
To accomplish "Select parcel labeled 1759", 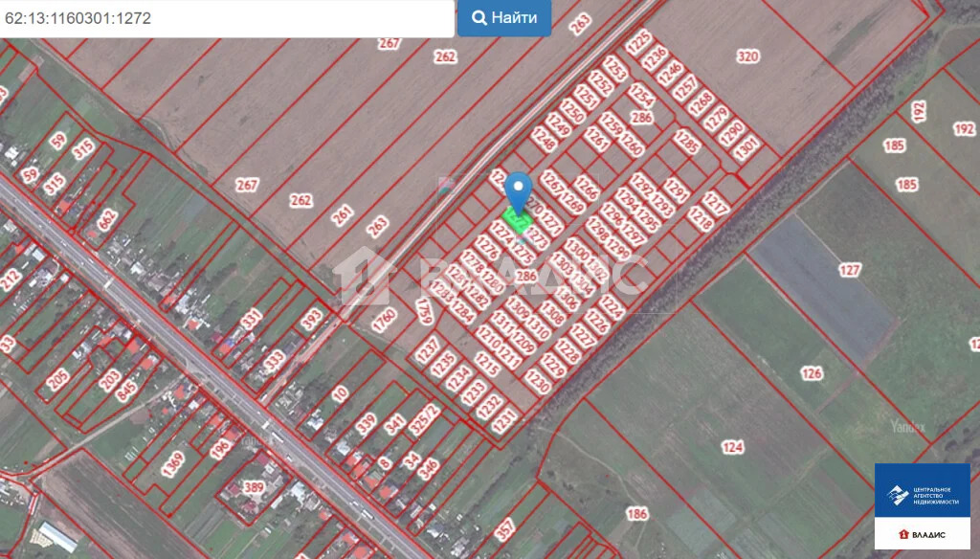I will pyautogui.click(x=424, y=311).
